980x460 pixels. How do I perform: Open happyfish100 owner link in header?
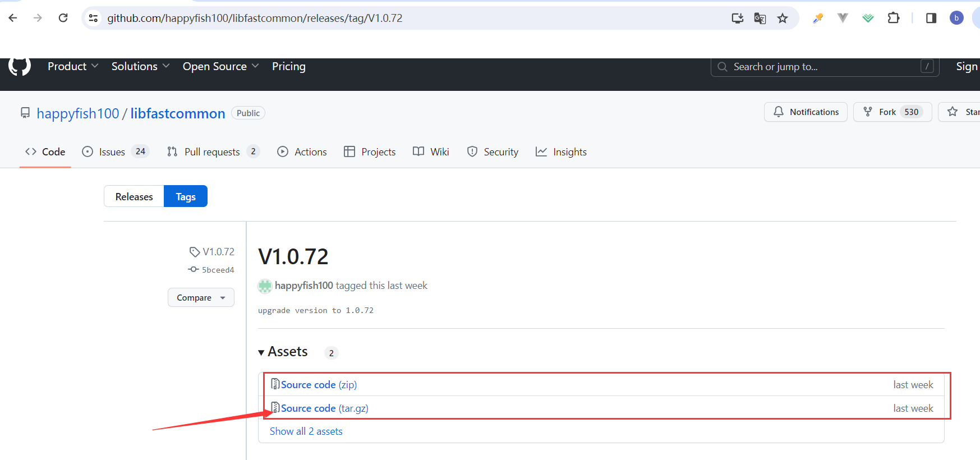coord(78,113)
